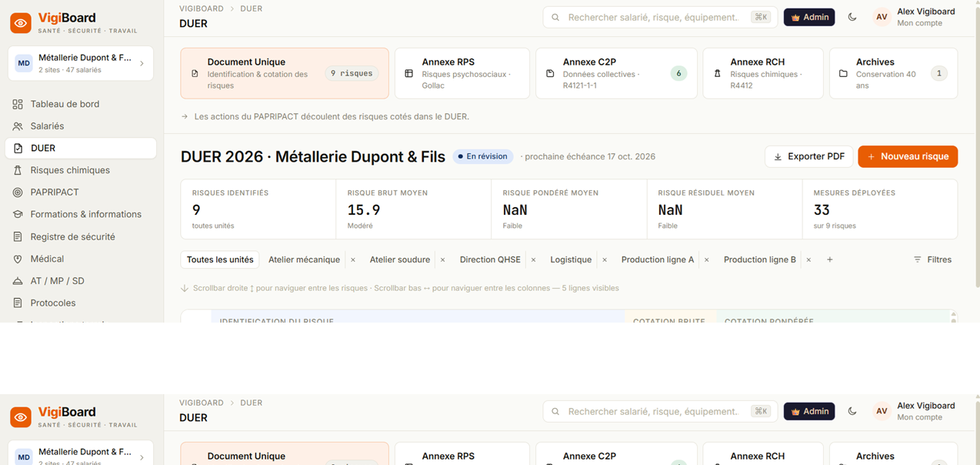Screen dimensions: 980x465
Task: Open Mon compte under Alex Vigiboard, upper header
Action: (x=919, y=23)
